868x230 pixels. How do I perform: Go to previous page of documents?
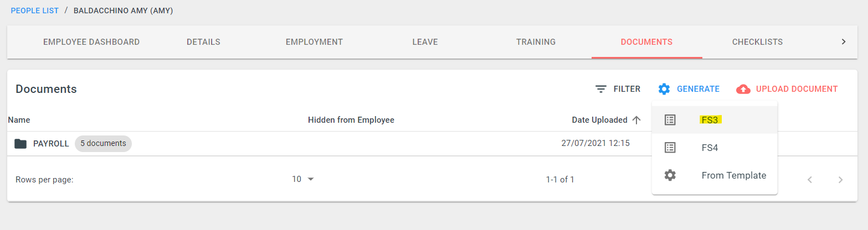(x=810, y=180)
